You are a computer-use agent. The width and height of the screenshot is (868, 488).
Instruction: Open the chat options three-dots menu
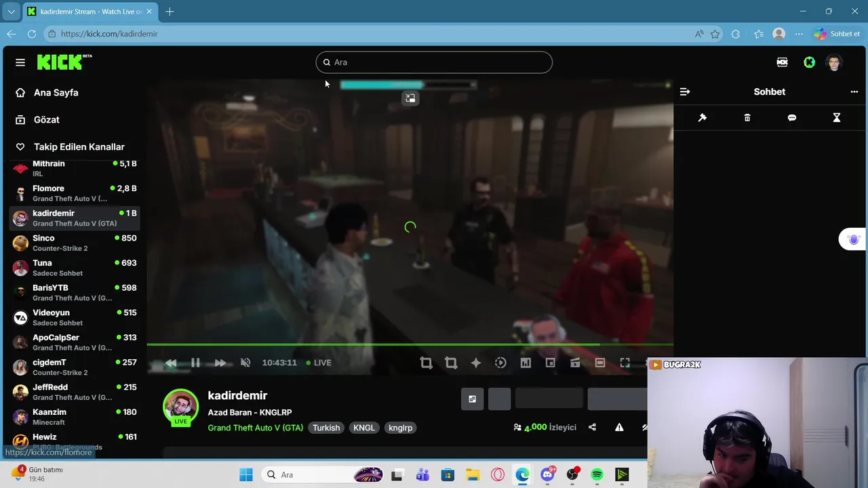(854, 91)
